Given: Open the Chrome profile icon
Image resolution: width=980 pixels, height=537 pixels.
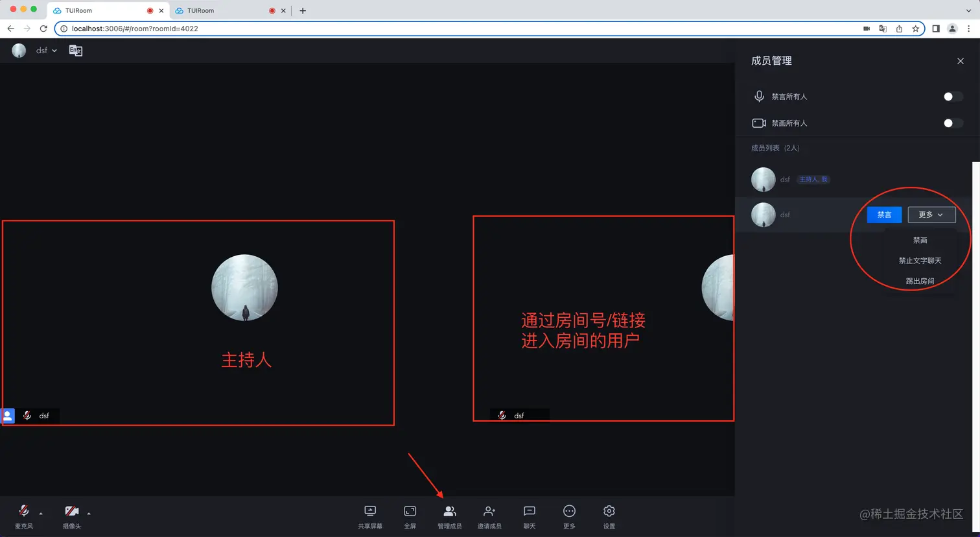Looking at the screenshot, I should tap(952, 29).
